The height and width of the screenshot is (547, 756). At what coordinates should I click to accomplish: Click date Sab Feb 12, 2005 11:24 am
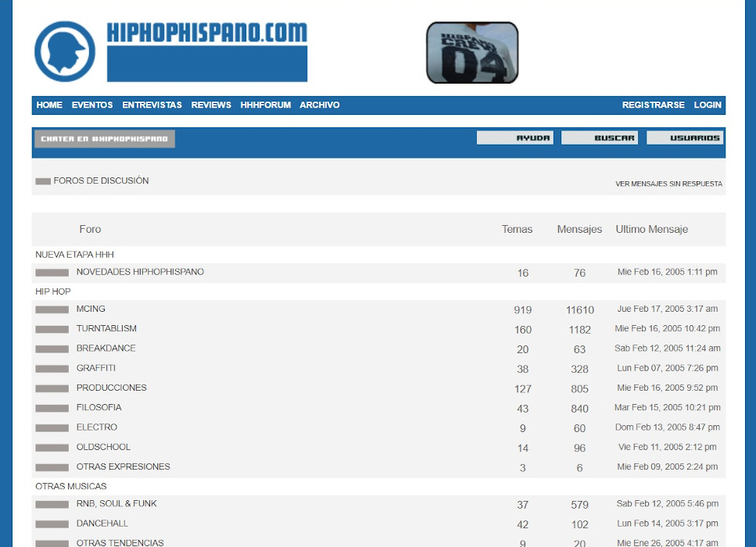point(668,349)
